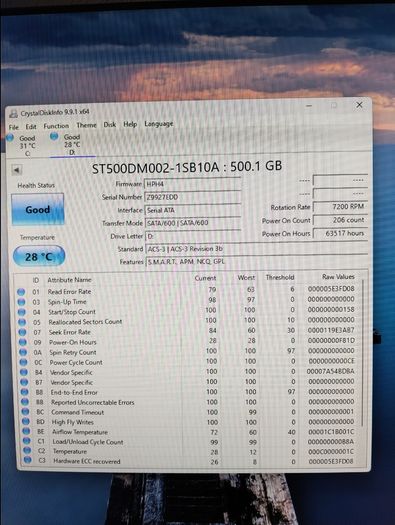
Task: Click the Worst column header
Action: (246, 278)
